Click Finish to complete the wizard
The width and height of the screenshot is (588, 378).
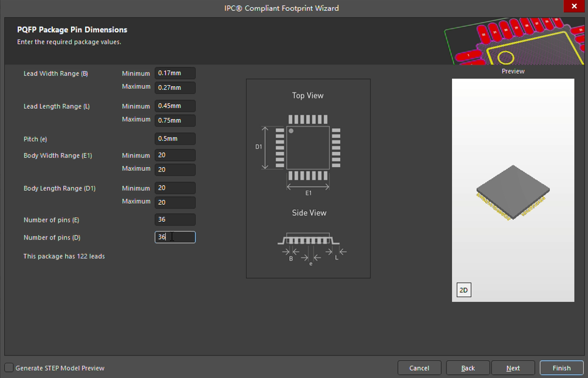tap(561, 368)
